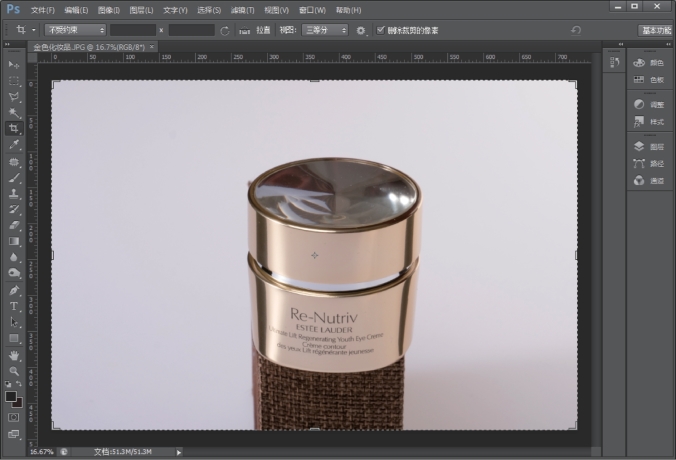The height and width of the screenshot is (460, 676).
Task: Click the reset crop arrow icon
Action: click(x=576, y=30)
